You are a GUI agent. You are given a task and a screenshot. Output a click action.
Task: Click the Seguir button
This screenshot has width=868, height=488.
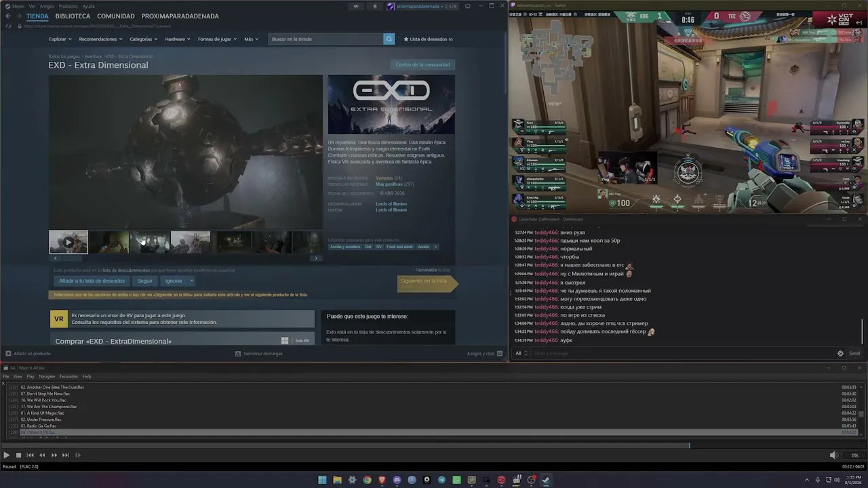(x=145, y=281)
